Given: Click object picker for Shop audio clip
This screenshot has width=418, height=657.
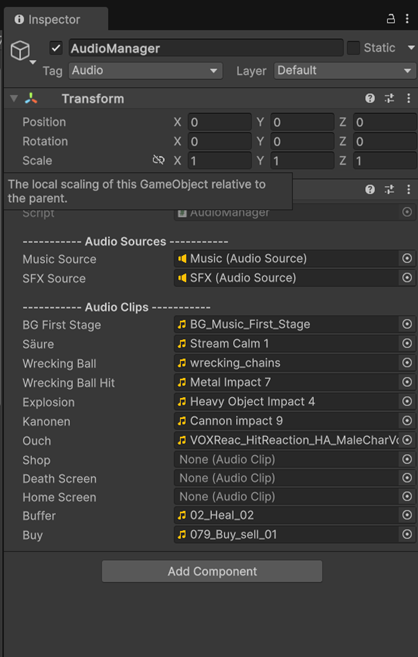Looking at the screenshot, I should [x=407, y=460].
